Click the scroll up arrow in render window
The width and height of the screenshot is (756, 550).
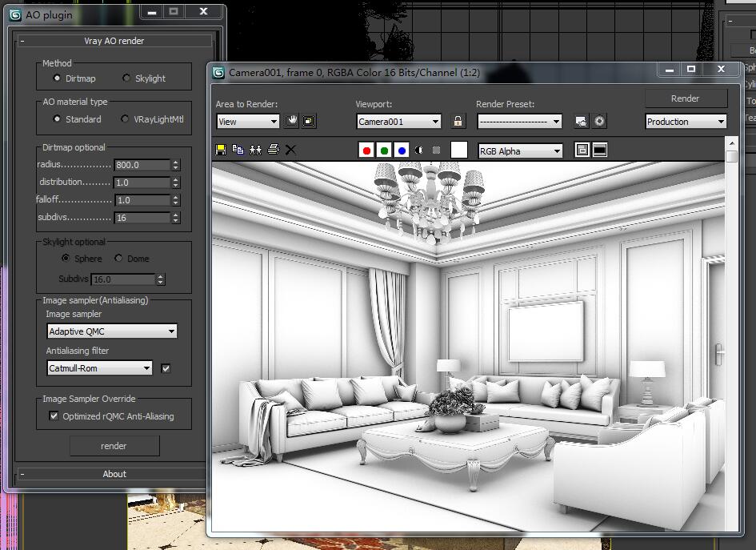pos(731,143)
